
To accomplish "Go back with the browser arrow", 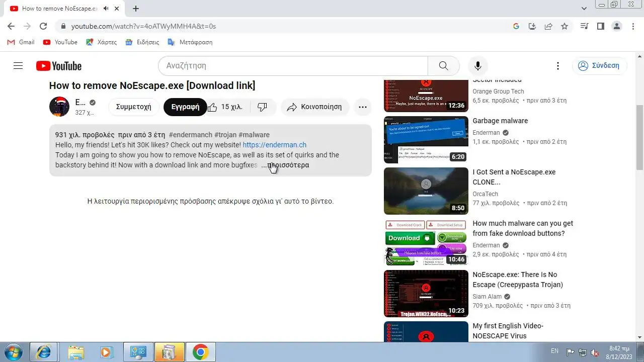I will point(11,26).
